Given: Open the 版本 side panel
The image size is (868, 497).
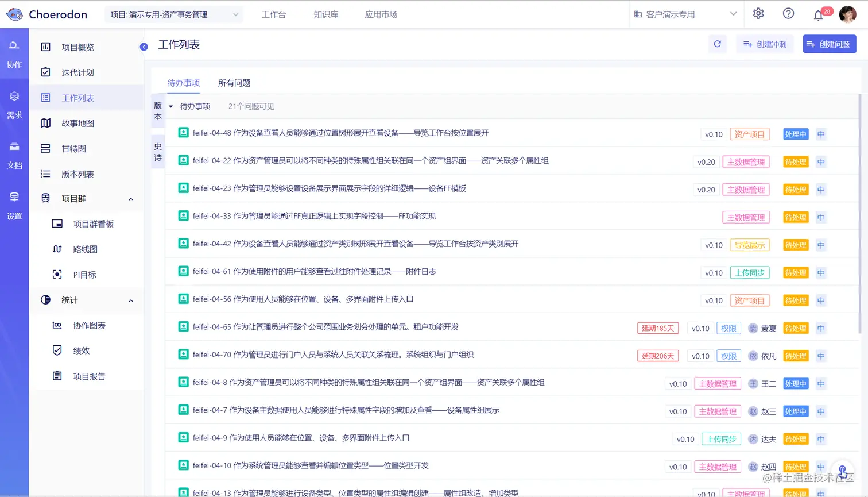Looking at the screenshot, I should (158, 111).
